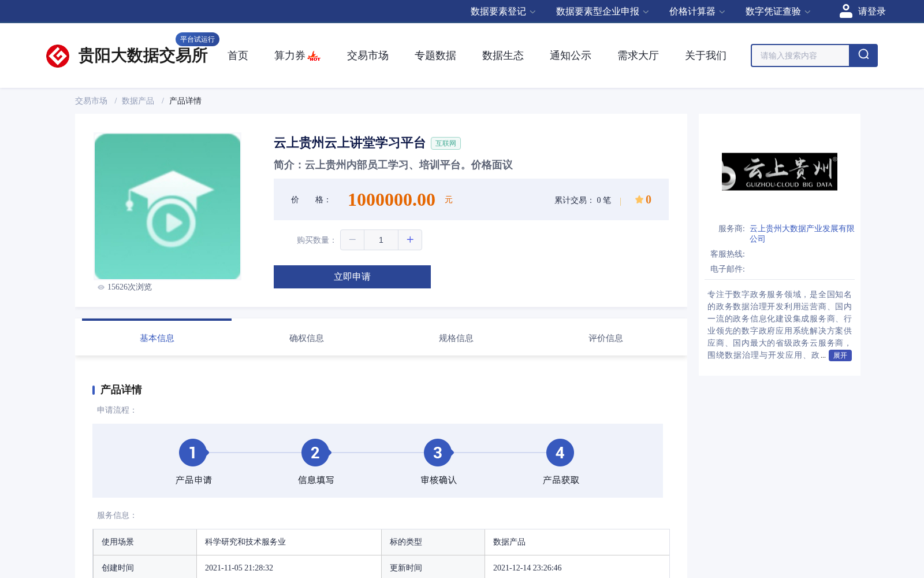Switch to the 规格信息 tab
The image size is (924, 578).
pyautogui.click(x=456, y=338)
